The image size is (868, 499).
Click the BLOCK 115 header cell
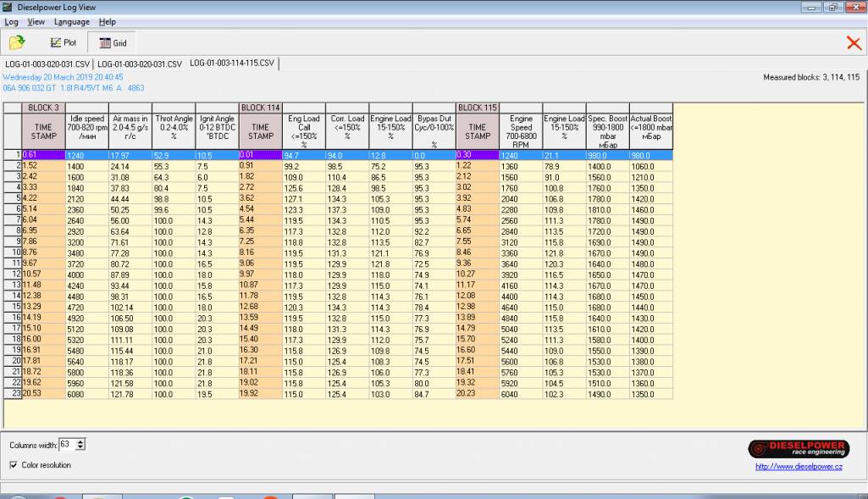477,108
